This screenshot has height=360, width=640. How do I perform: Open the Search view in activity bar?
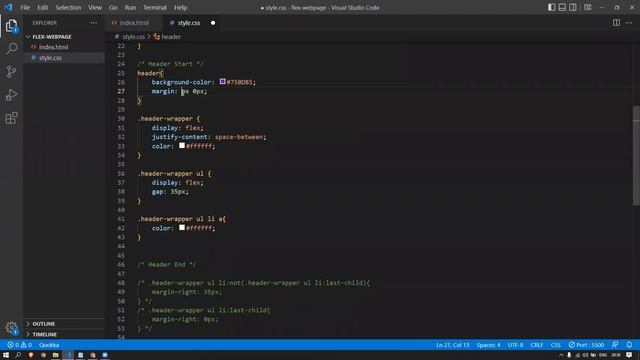point(11,49)
